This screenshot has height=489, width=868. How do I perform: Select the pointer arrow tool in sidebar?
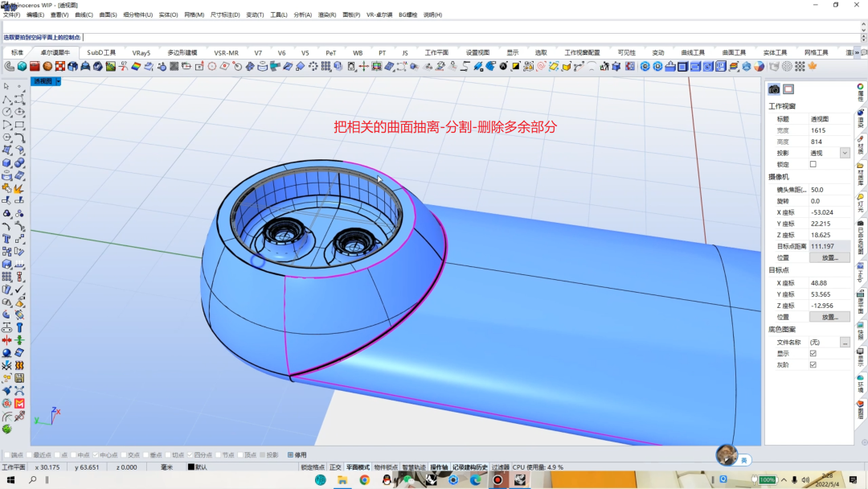pyautogui.click(x=6, y=86)
